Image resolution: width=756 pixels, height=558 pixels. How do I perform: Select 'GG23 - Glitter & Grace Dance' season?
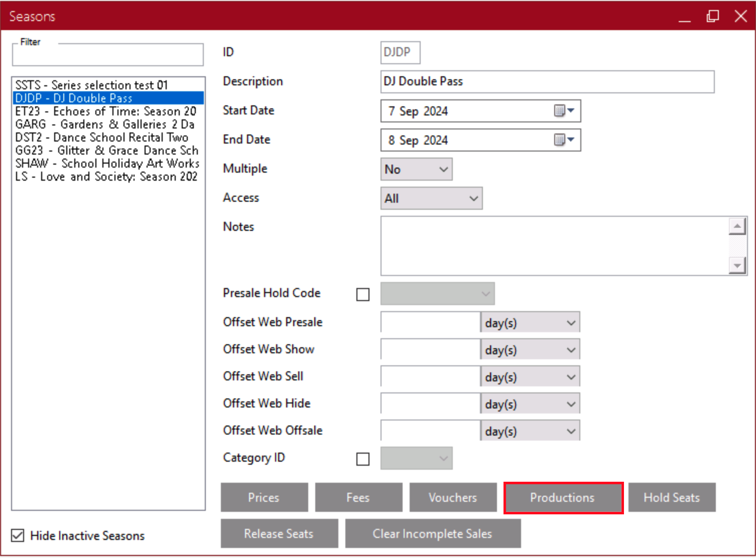click(108, 150)
